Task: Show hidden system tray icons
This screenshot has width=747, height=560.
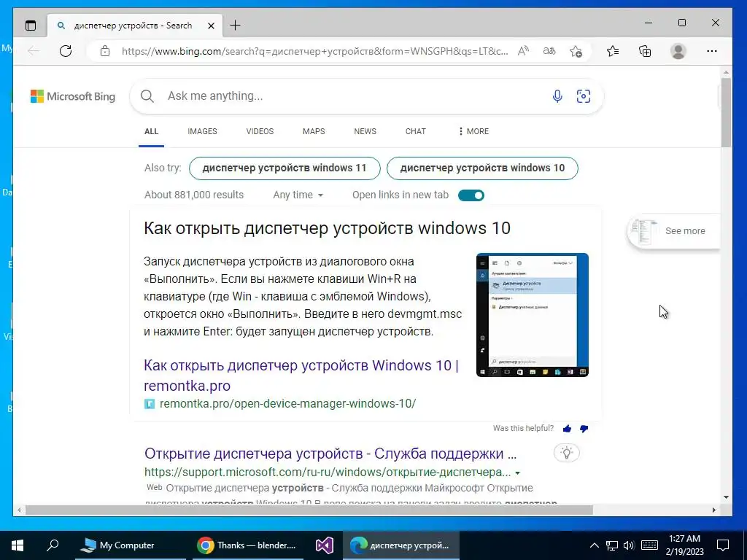Action: coord(594,545)
